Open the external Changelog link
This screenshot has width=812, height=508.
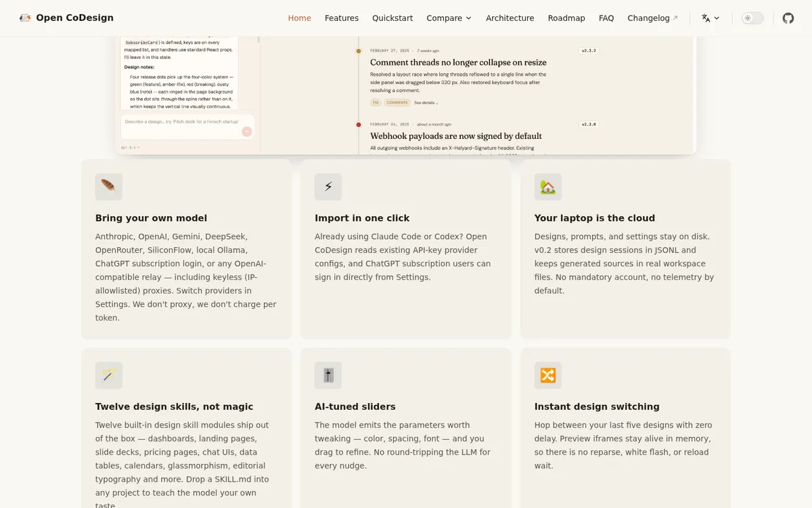tap(652, 18)
